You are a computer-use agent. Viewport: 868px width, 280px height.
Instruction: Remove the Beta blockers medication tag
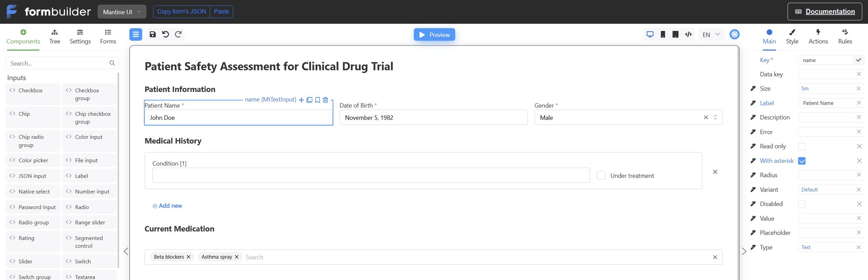point(189,257)
